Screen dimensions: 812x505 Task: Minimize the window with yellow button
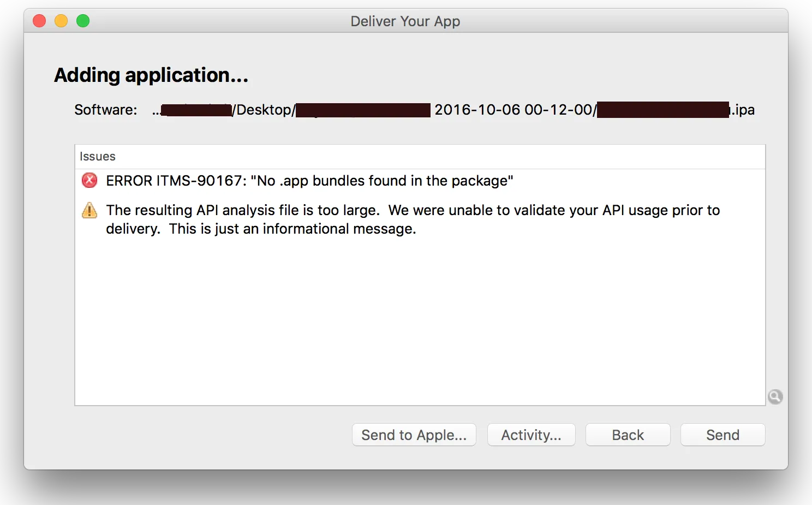tap(61, 21)
